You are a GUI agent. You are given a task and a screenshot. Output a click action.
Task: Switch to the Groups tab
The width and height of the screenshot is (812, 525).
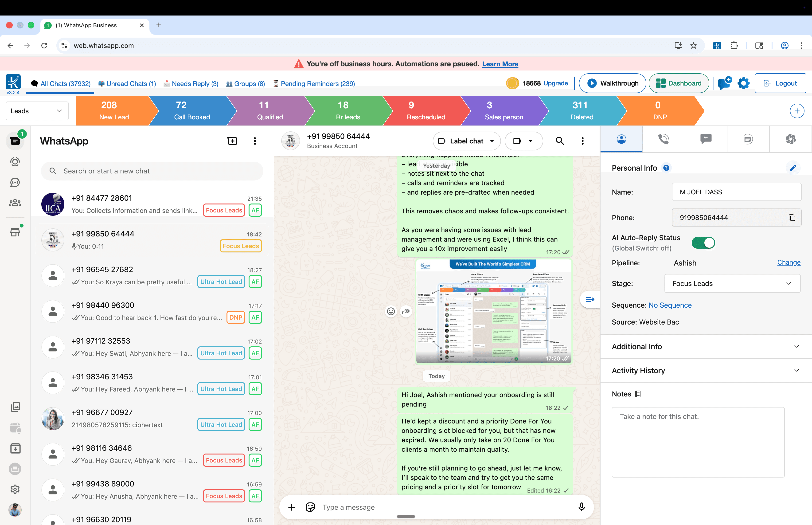[x=245, y=83]
